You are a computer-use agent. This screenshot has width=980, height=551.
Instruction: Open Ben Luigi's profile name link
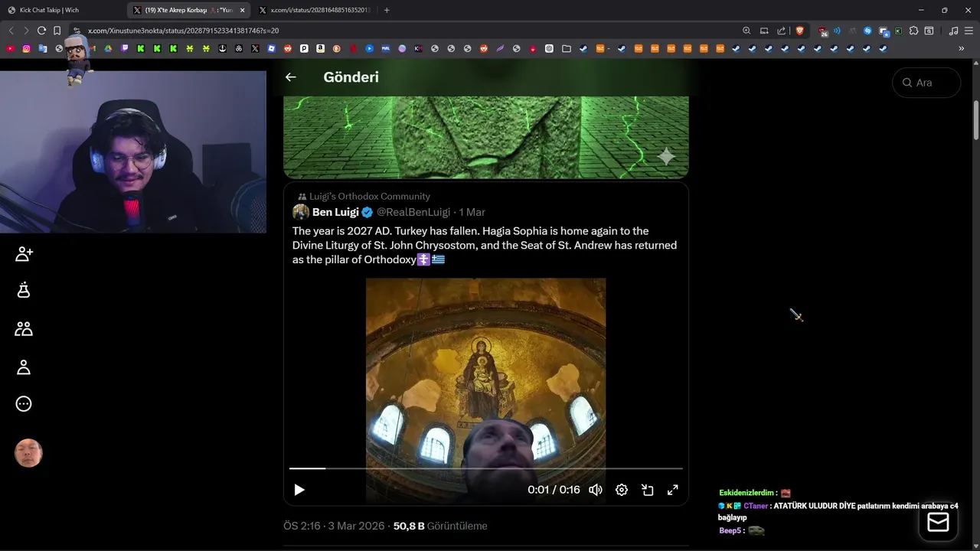click(335, 212)
